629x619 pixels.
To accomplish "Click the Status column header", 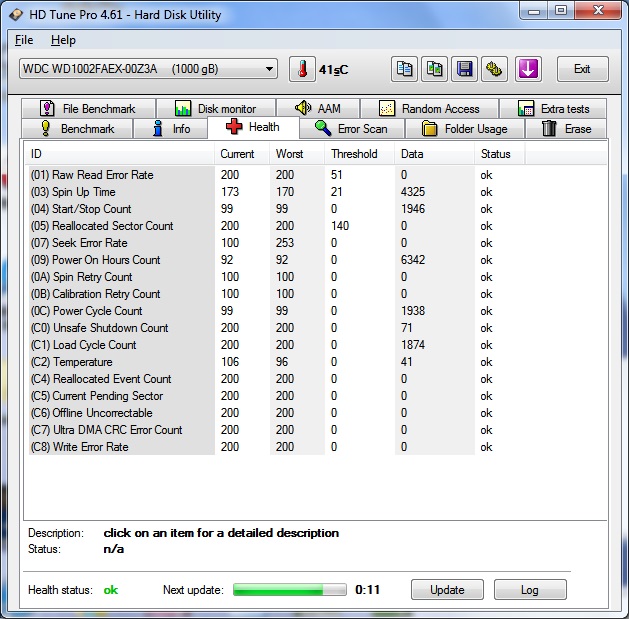I will coord(500,154).
